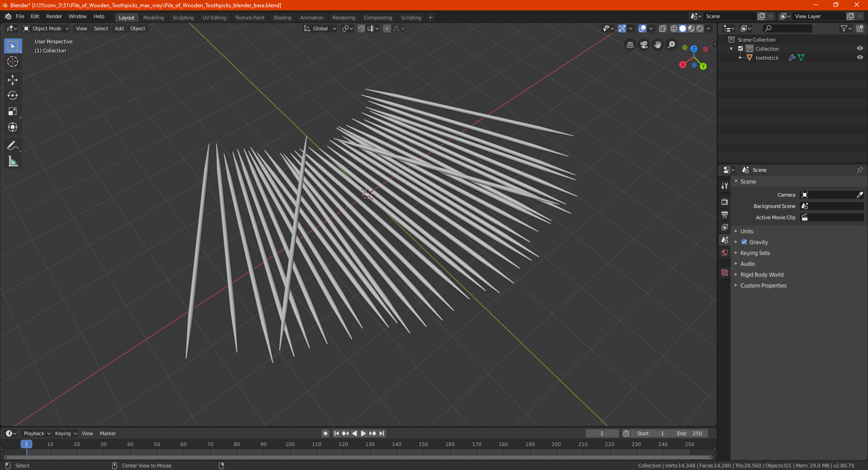This screenshot has width=868, height=470.
Task: Toggle auto keying record button
Action: coord(325,433)
